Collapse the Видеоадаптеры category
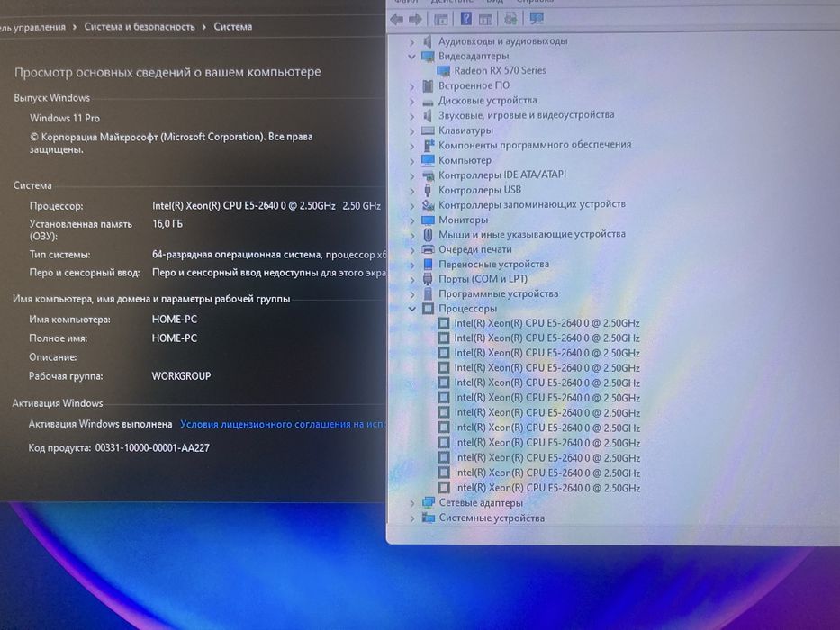 [411, 56]
